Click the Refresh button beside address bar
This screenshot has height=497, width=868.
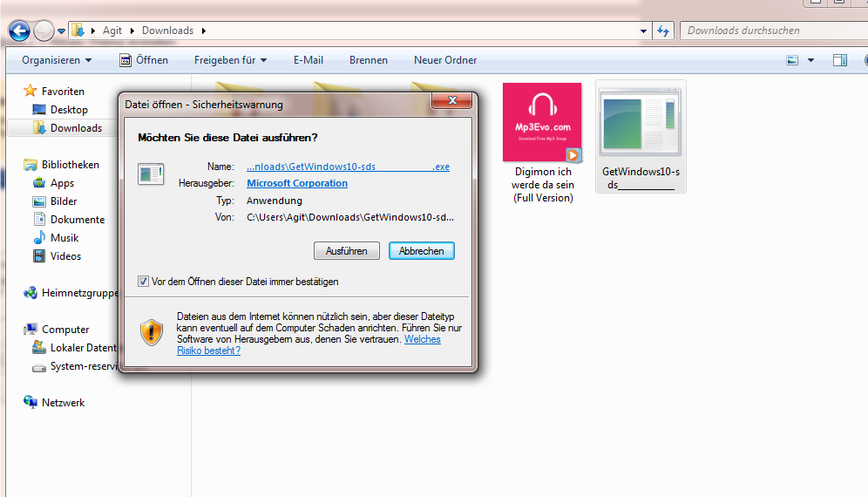pos(663,31)
